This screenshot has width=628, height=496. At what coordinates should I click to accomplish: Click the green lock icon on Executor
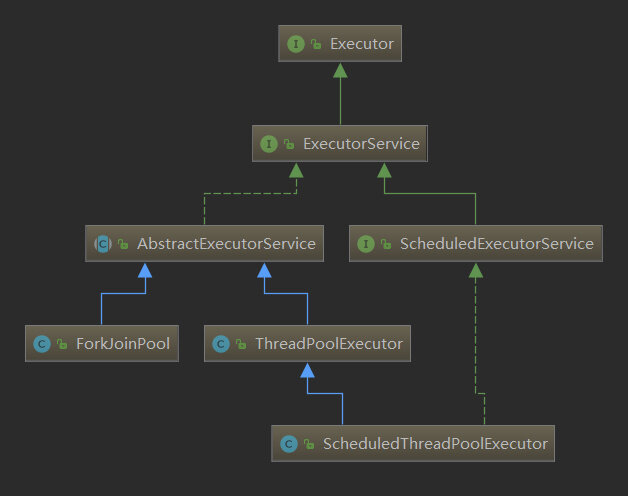315,45
